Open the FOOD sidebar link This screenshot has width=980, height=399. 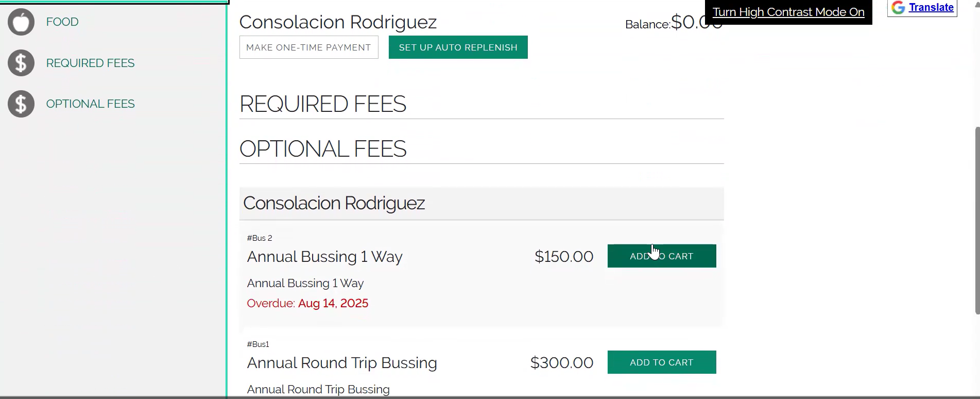62,22
